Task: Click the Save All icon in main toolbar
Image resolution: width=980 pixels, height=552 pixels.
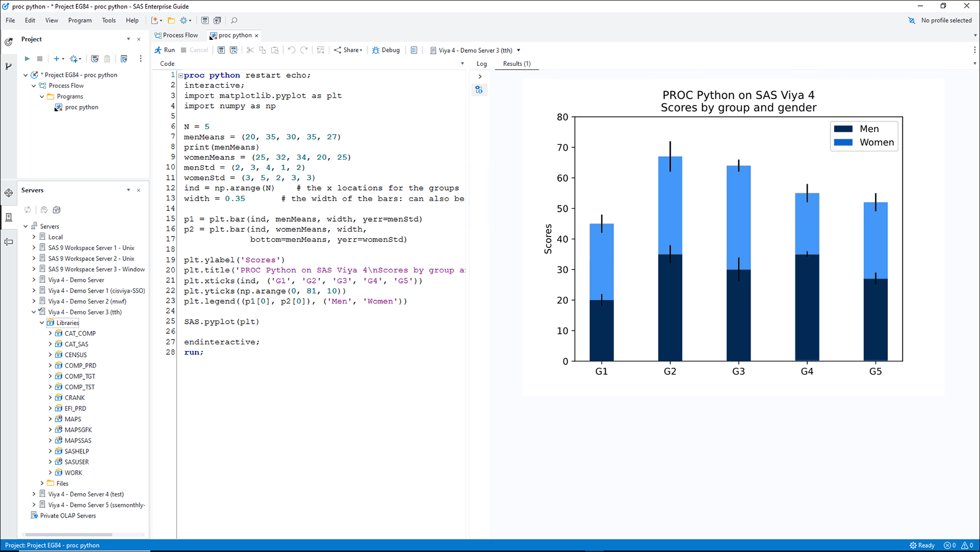Action: 217,21
